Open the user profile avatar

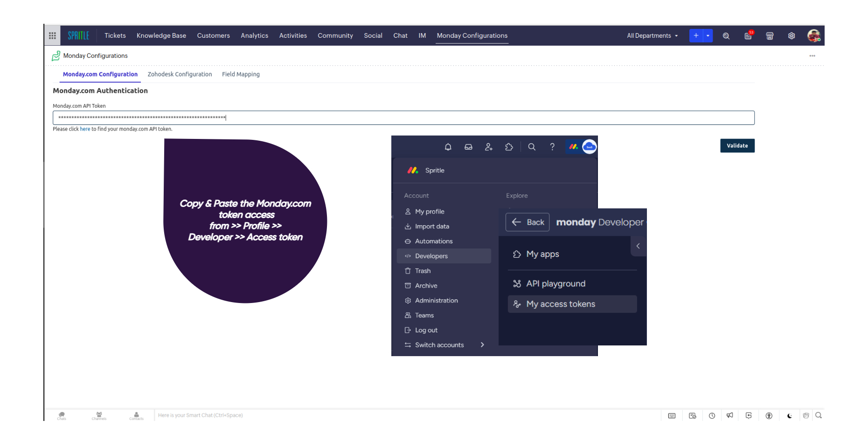click(814, 35)
